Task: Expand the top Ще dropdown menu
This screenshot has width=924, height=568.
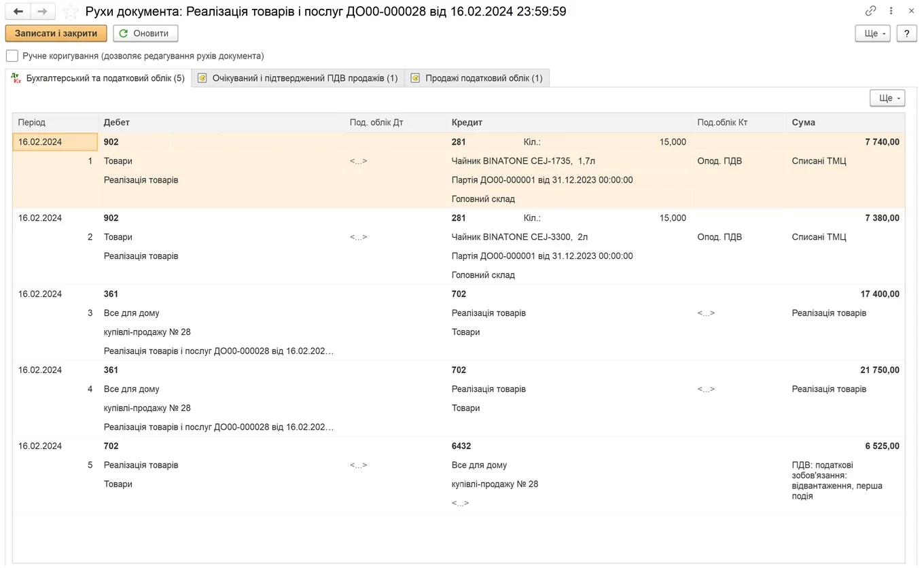Action: (x=872, y=33)
